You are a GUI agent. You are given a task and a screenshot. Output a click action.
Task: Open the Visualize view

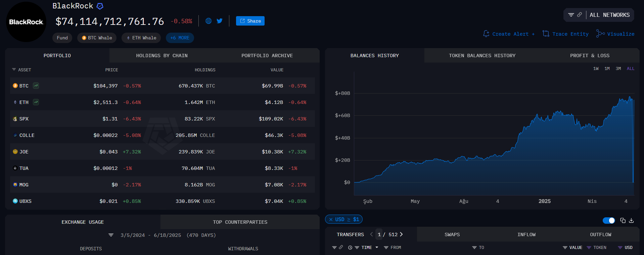(x=615, y=34)
